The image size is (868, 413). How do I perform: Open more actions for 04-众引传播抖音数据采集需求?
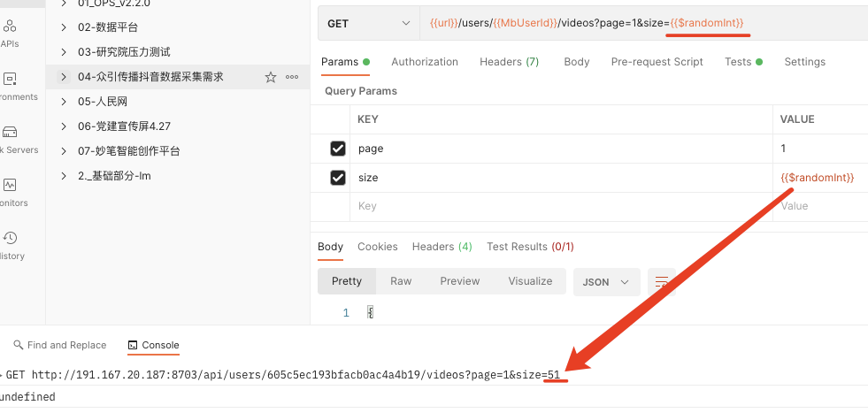coord(292,77)
